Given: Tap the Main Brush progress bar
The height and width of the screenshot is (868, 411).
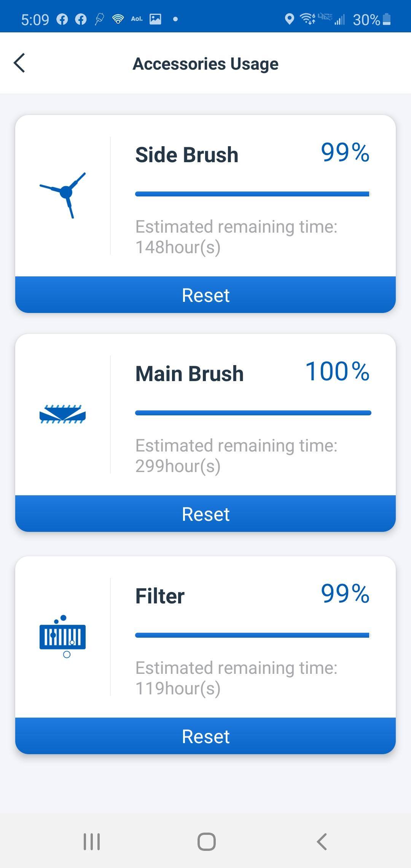Looking at the screenshot, I should (x=253, y=413).
